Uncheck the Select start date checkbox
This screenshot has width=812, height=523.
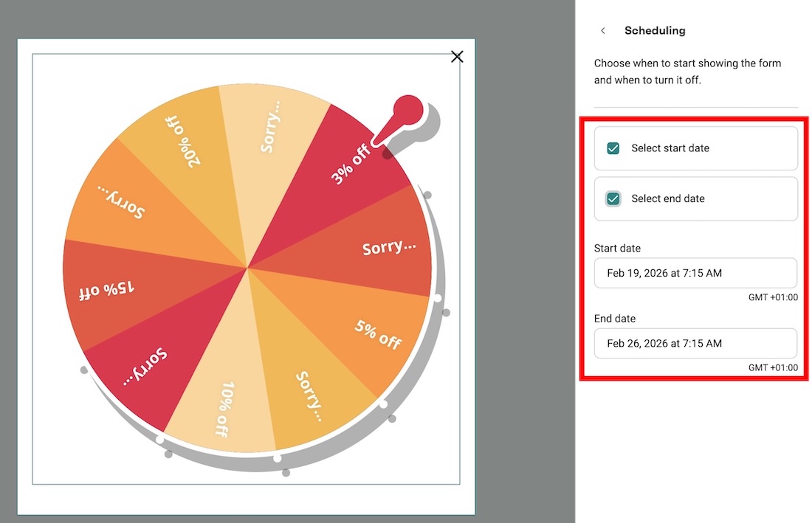pyautogui.click(x=613, y=148)
